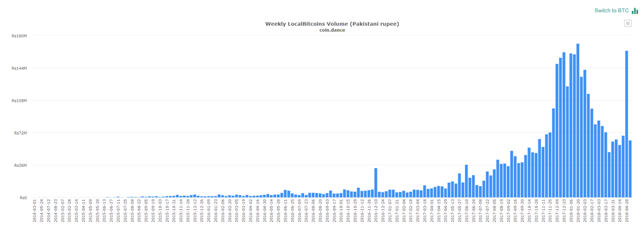
Task: Select the bar above the 2017-12-09 label
Action: (557, 131)
